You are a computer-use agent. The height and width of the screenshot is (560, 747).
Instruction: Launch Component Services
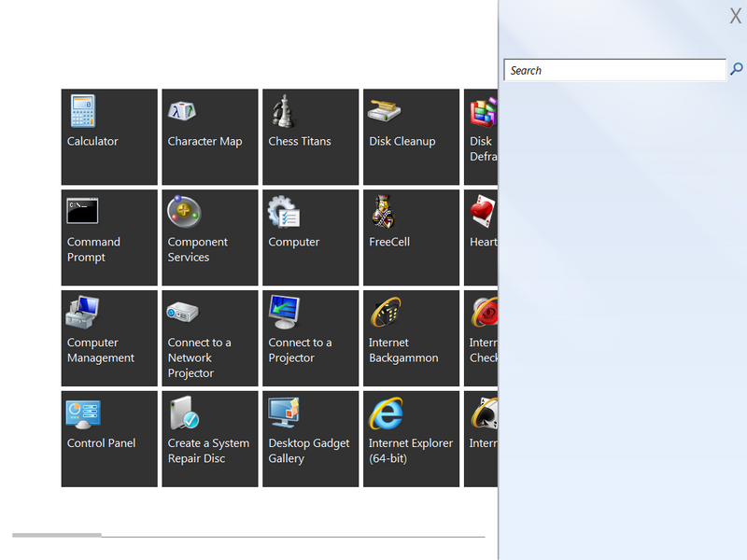pos(210,237)
